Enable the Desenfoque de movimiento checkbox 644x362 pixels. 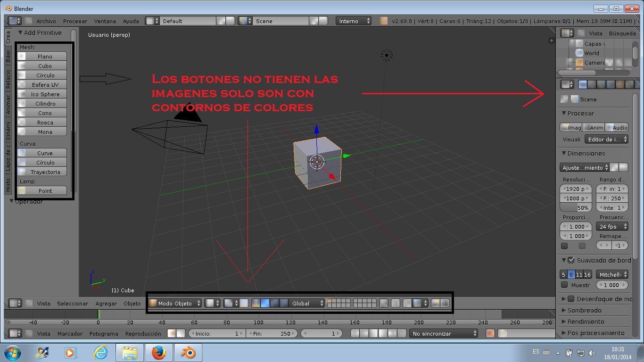(x=571, y=299)
